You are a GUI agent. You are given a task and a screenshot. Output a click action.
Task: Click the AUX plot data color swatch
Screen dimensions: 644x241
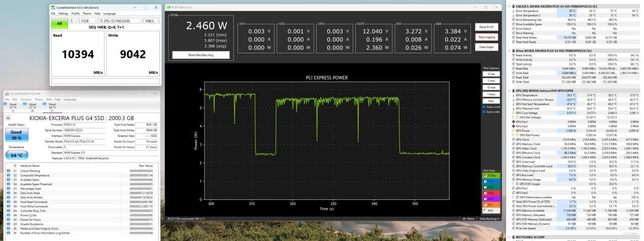click(485, 210)
